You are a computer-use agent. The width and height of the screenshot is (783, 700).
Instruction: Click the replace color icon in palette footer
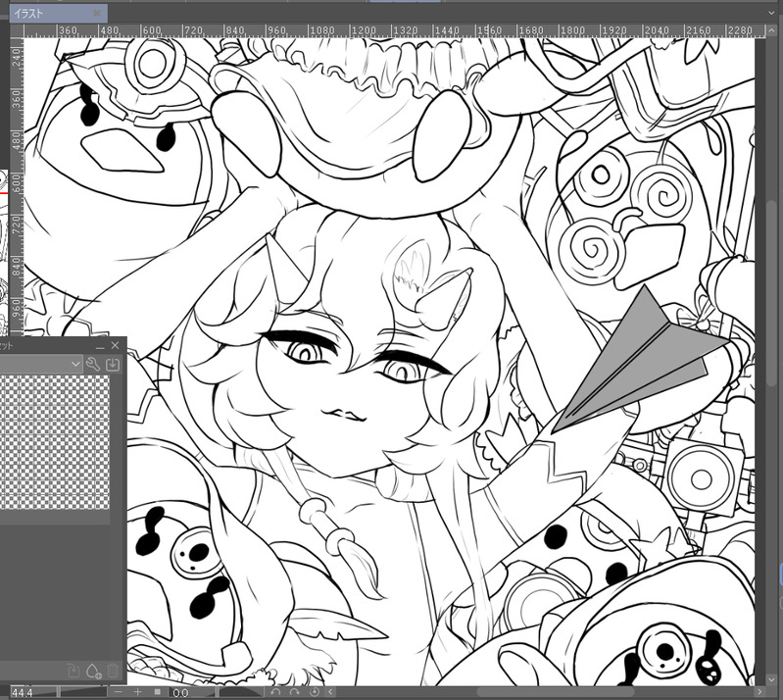[73, 670]
